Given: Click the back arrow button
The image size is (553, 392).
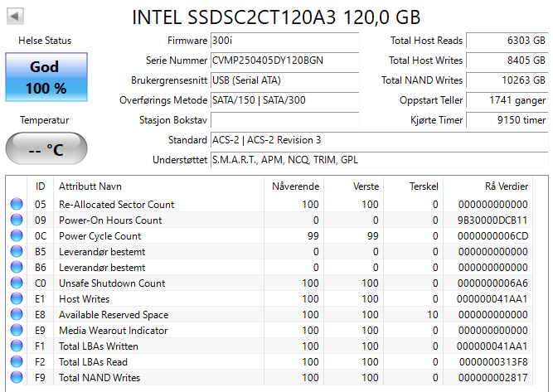Looking at the screenshot, I should (15, 17).
